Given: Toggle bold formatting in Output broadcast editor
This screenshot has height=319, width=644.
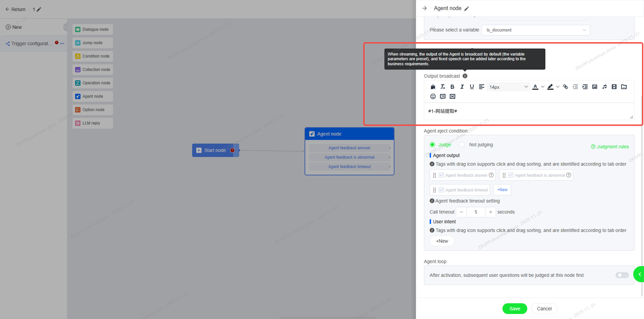Looking at the screenshot, I should (452, 87).
